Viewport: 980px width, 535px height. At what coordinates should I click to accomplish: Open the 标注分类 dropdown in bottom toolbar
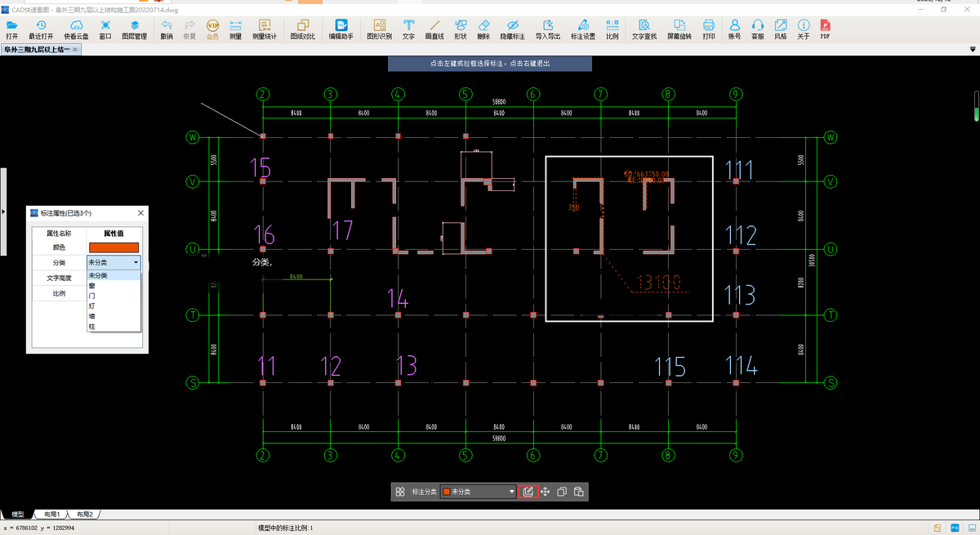click(479, 492)
